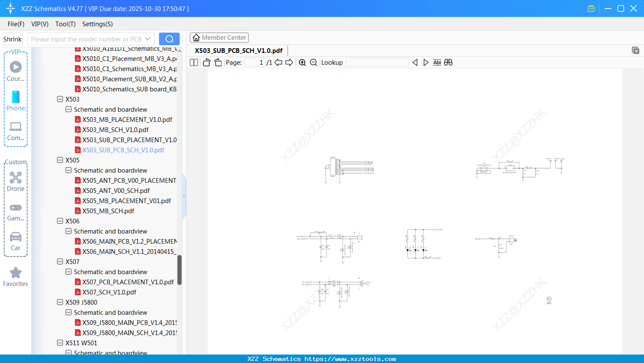The image size is (644, 363).
Task: Open the Member Center
Action: (219, 37)
